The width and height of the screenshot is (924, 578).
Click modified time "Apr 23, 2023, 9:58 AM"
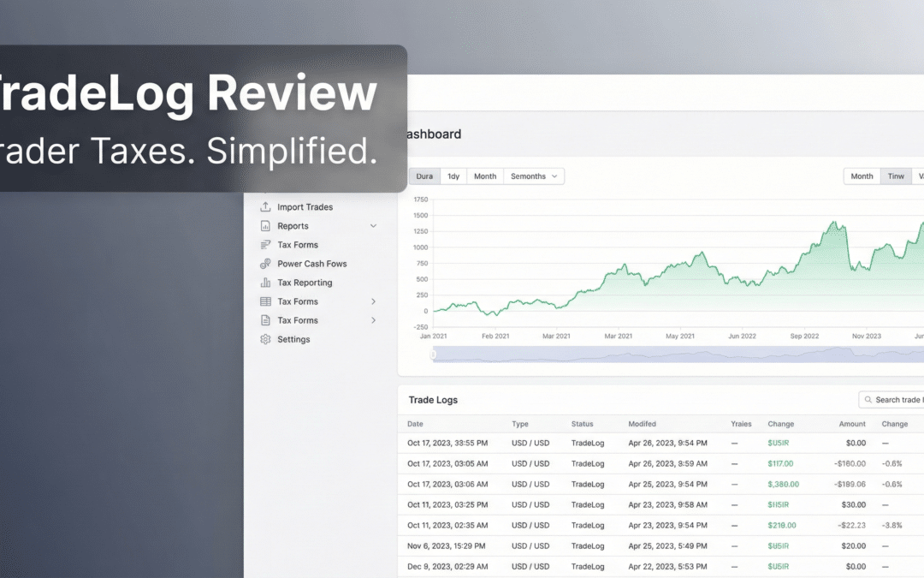[x=667, y=505]
